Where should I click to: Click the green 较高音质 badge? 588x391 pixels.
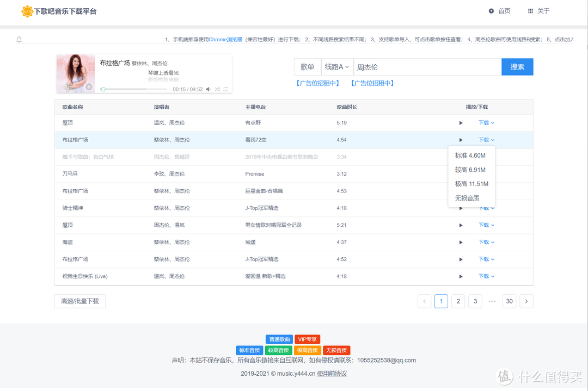click(278, 350)
